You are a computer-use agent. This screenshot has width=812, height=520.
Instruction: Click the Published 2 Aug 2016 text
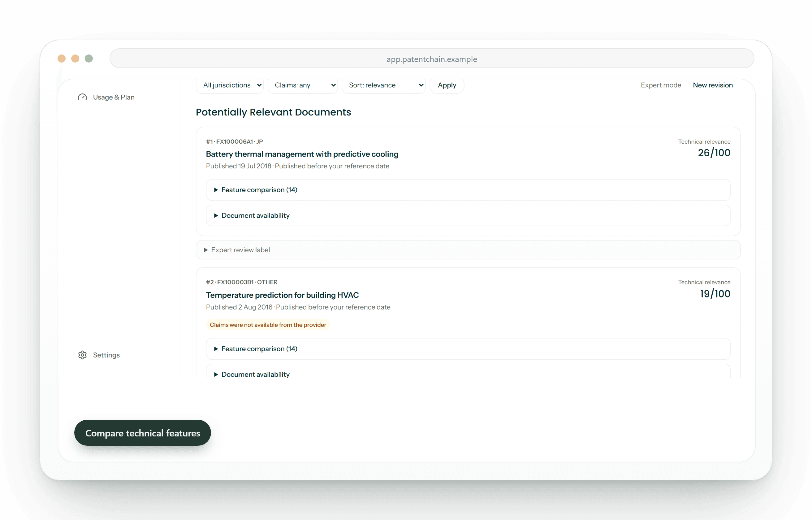pos(239,307)
